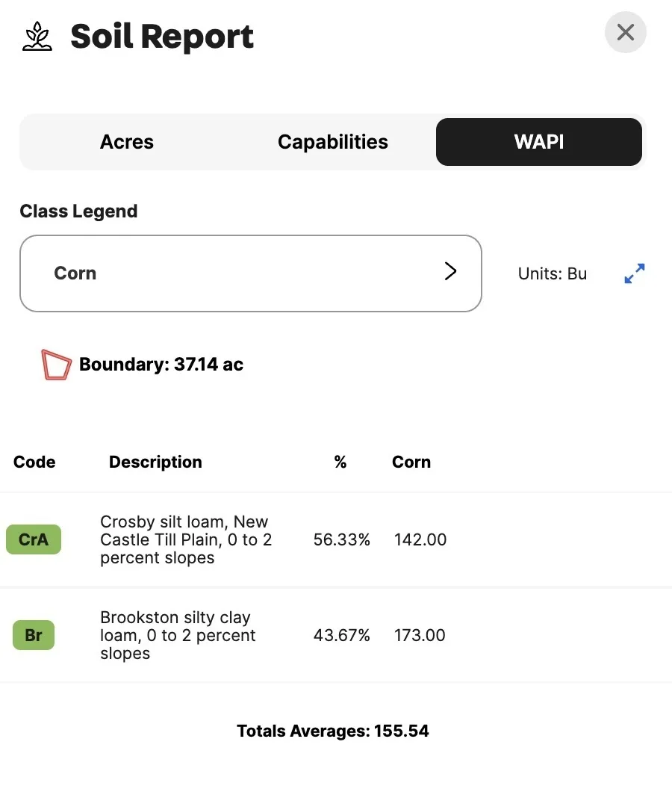Click the Code column header
Viewport: 672px width, 795px height.
pos(34,462)
